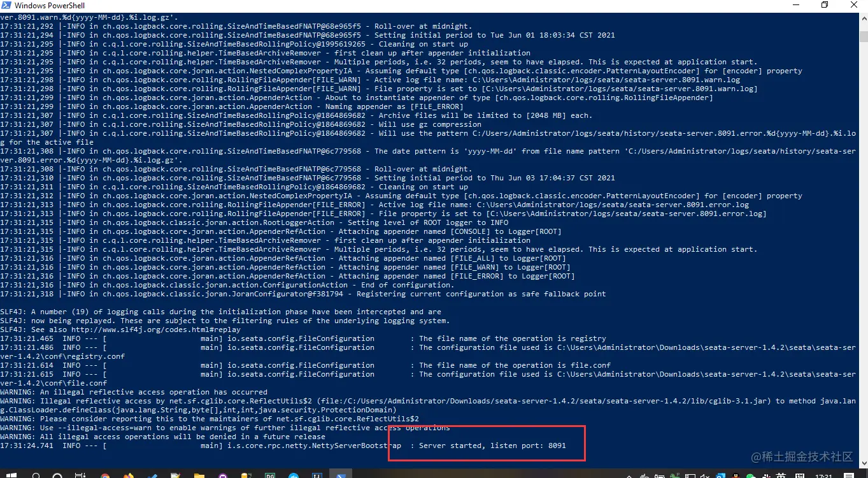Image resolution: width=868 pixels, height=478 pixels.
Task: Close the Windows PowerShell window
Action: [853, 5]
